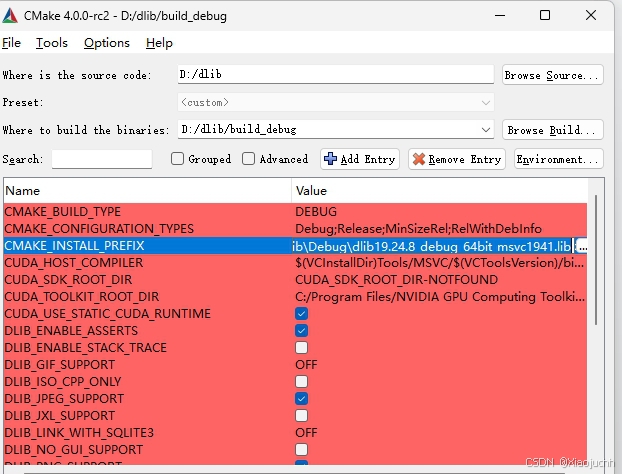Image resolution: width=622 pixels, height=474 pixels.
Task: Click Browse Build button
Action: (x=553, y=130)
